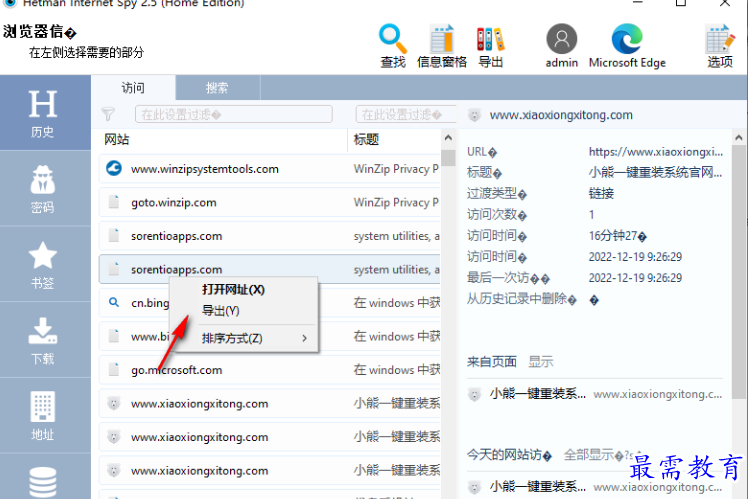The image size is (751, 499).
Task: Click the database stack sidebar icon
Action: click(43, 482)
